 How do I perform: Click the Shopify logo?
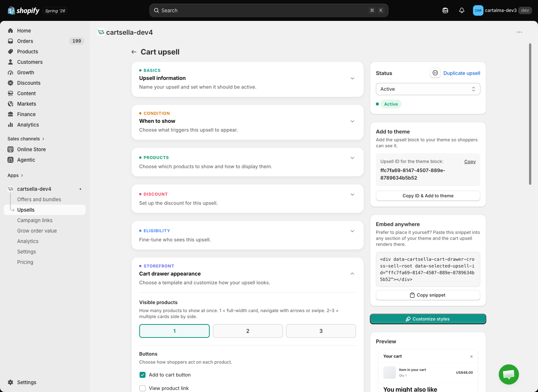pyautogui.click(x=24, y=10)
